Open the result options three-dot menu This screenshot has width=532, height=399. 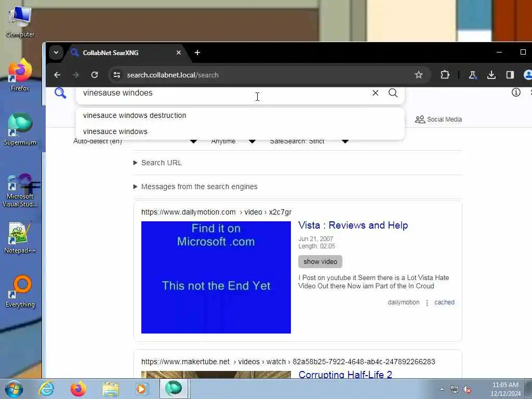[x=427, y=303]
